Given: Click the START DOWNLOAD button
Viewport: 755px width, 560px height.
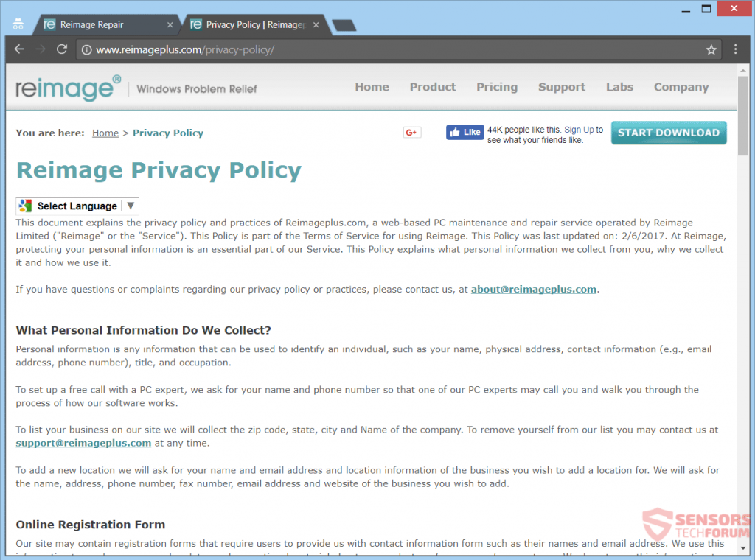Looking at the screenshot, I should pos(668,133).
